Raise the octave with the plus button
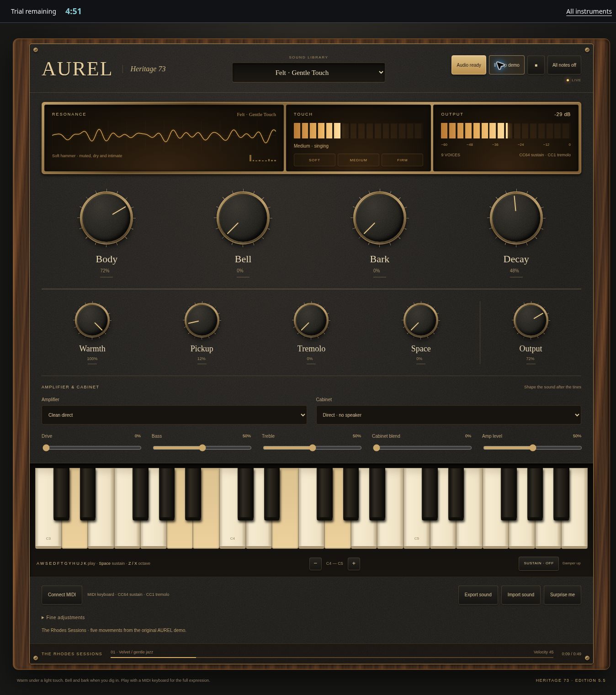The height and width of the screenshot is (695, 616). point(354,563)
